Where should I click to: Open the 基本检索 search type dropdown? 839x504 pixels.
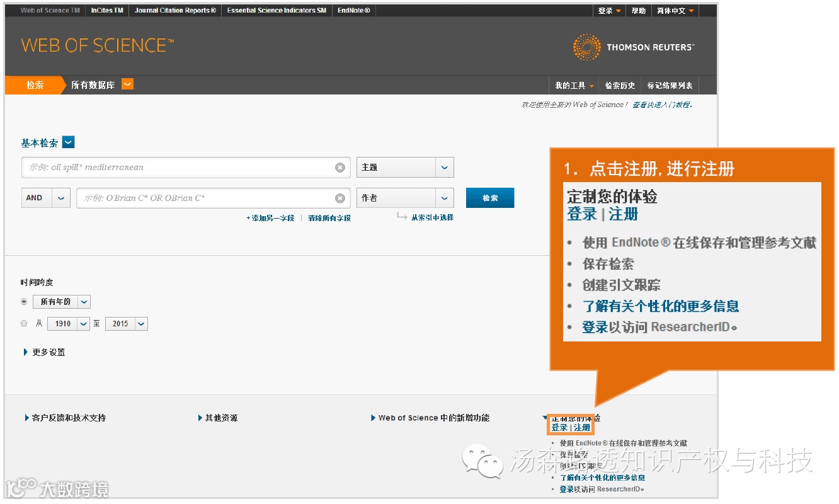point(69,142)
